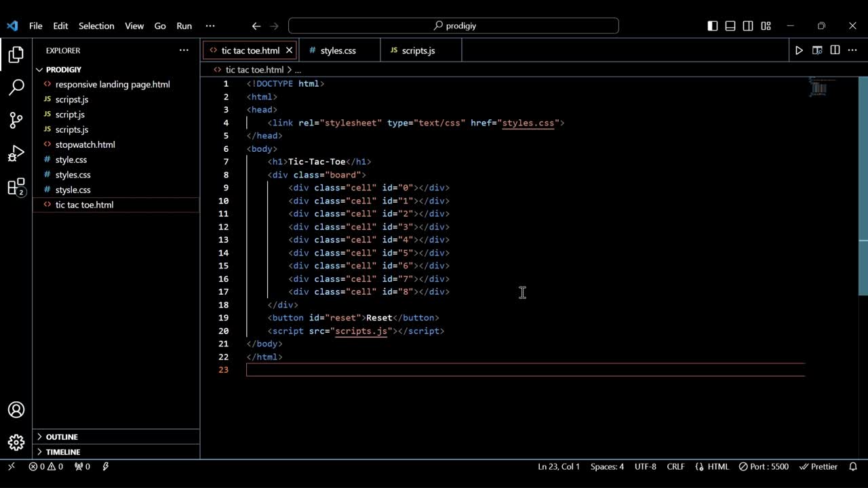Viewport: 868px width, 488px height.
Task: Click the lightning bolt status bar icon
Action: click(106, 466)
